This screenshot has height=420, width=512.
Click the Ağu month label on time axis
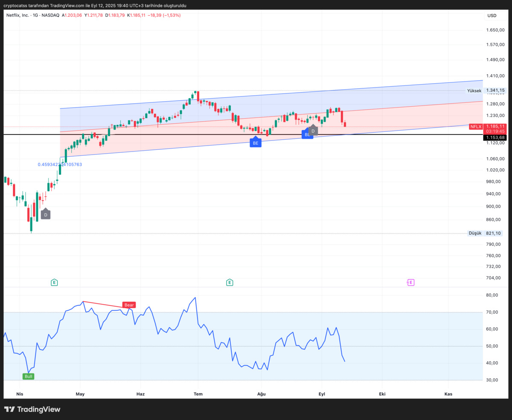point(261,394)
